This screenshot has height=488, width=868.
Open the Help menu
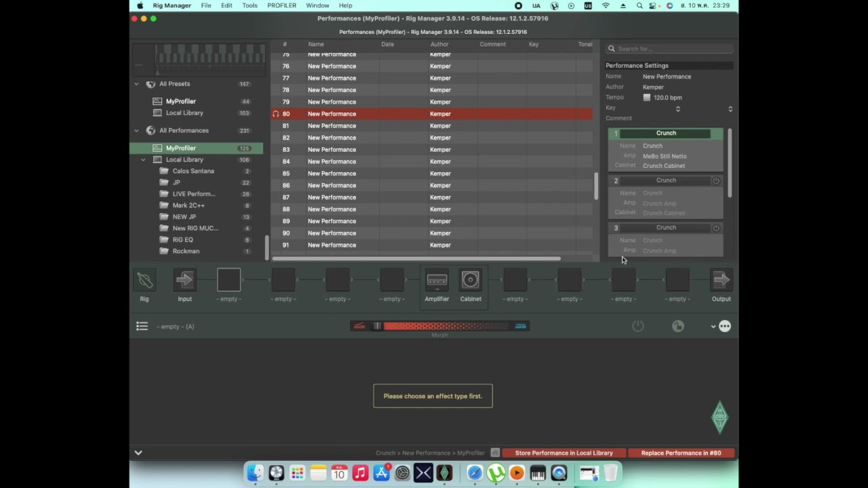pyautogui.click(x=345, y=5)
